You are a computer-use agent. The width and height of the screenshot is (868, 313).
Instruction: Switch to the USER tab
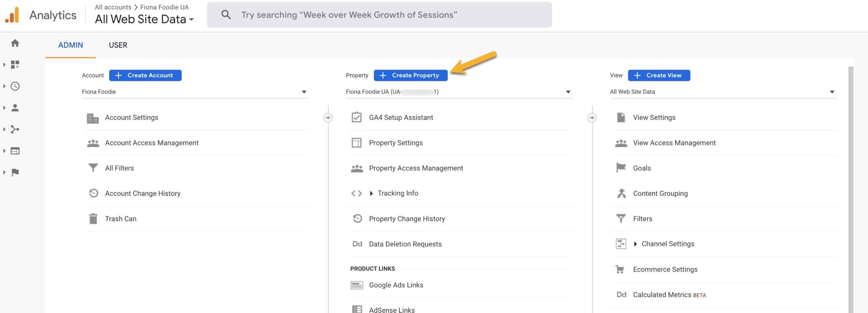tap(118, 45)
